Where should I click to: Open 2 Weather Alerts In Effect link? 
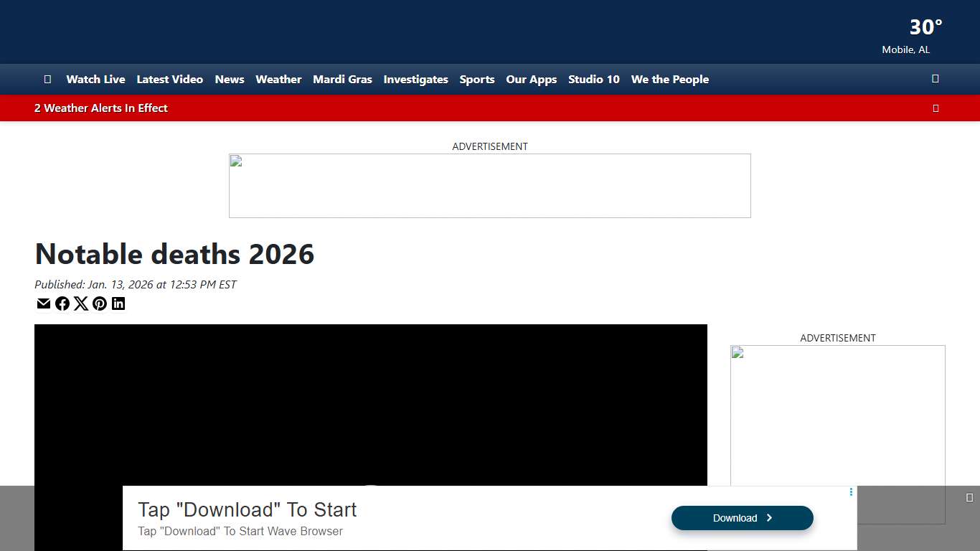[x=101, y=108]
